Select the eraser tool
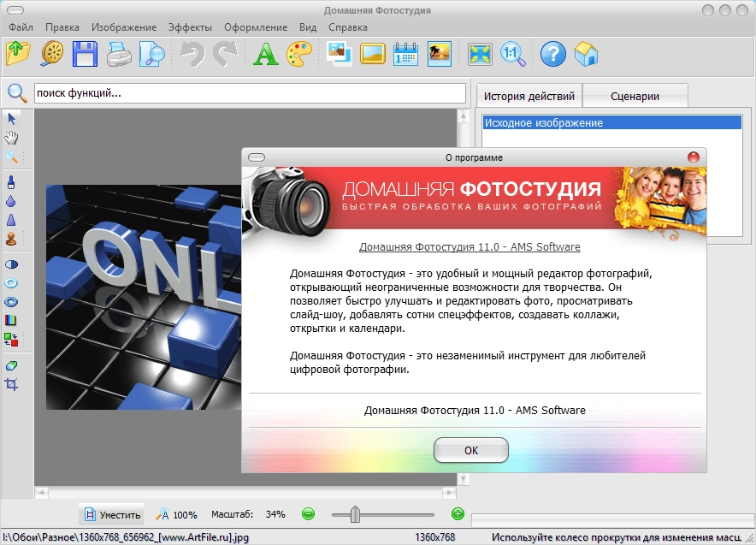 pos(11,365)
